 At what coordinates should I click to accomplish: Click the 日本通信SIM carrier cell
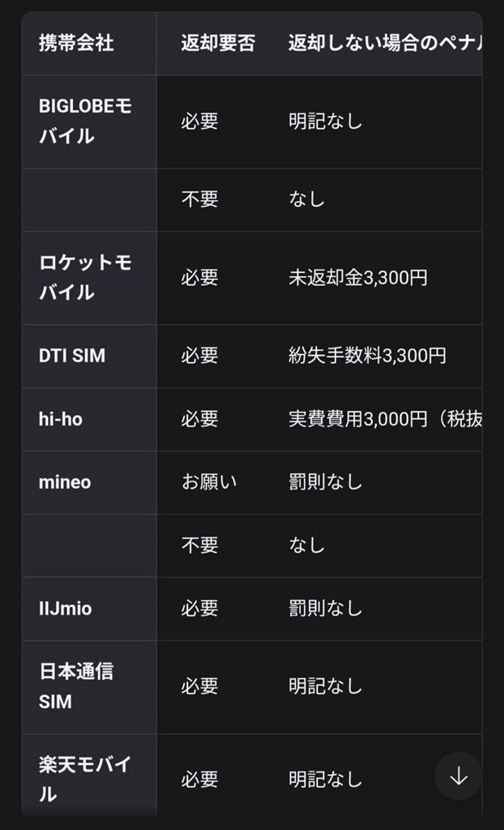76,687
